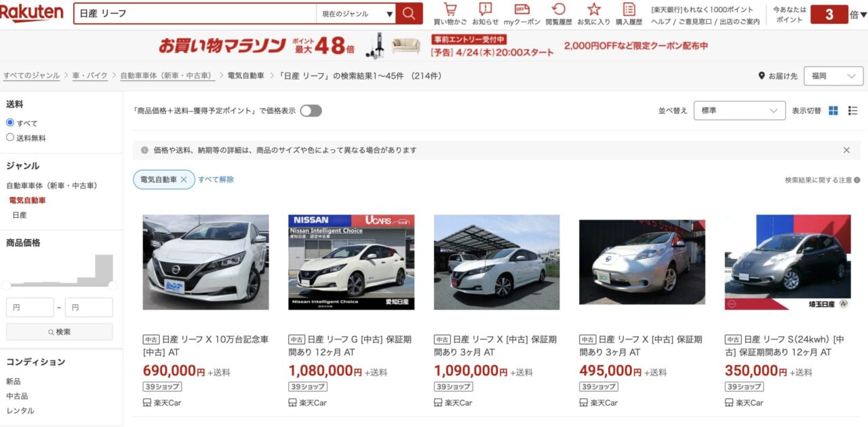Expand the points multiplier arrow next to 倍
This screenshot has width=868, height=427.
864,14
